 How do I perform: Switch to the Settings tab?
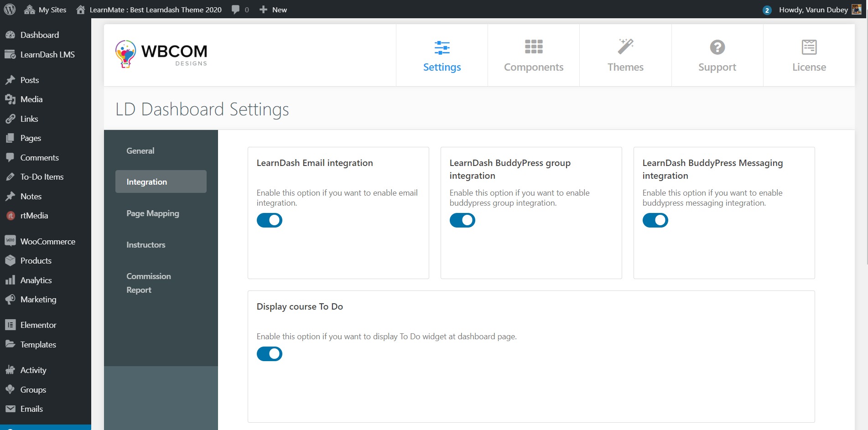tap(442, 56)
